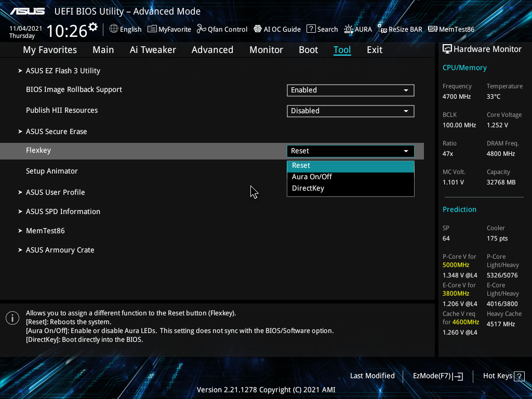Click the 4800 MHz DRAM frequency value
Viewport: 532px width, 399px height.
(501, 154)
